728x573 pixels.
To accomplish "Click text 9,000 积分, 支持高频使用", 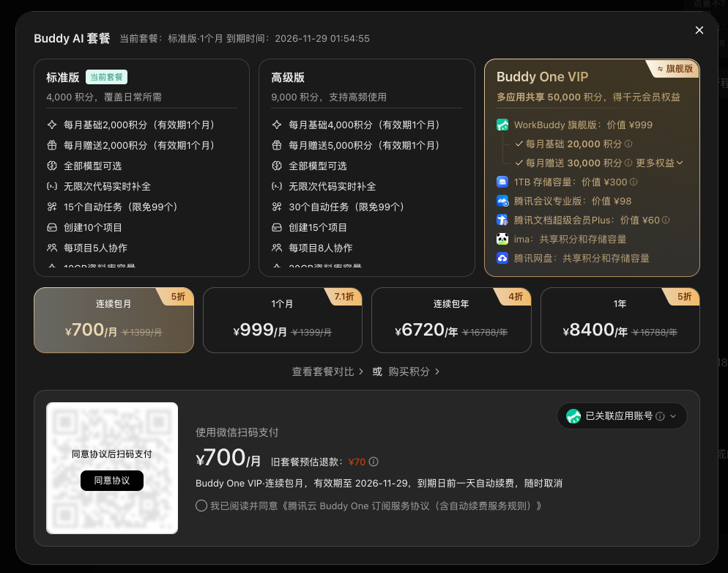I will [x=329, y=97].
